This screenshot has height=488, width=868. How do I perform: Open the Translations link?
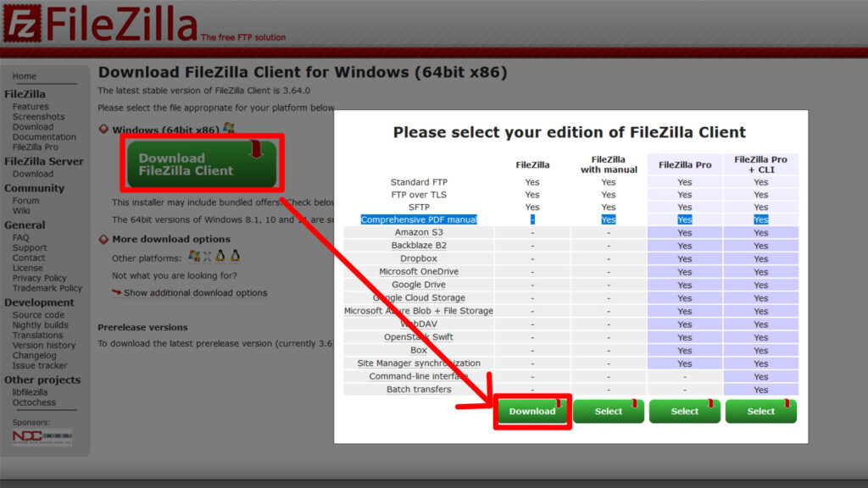(x=37, y=335)
